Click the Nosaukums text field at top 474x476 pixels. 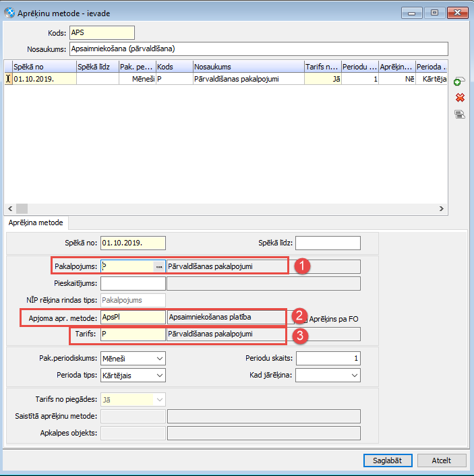258,49
